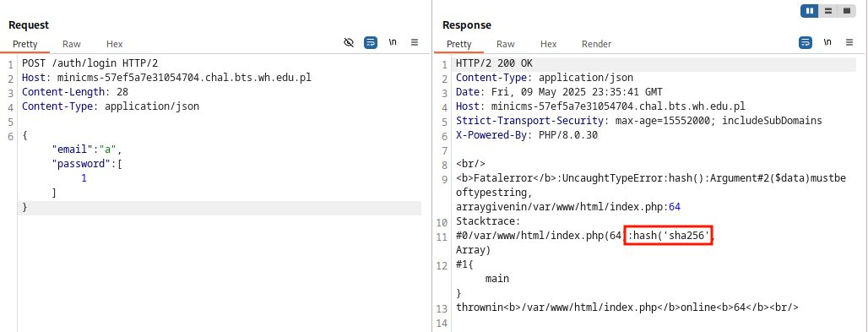Click the Response panel title

click(467, 25)
